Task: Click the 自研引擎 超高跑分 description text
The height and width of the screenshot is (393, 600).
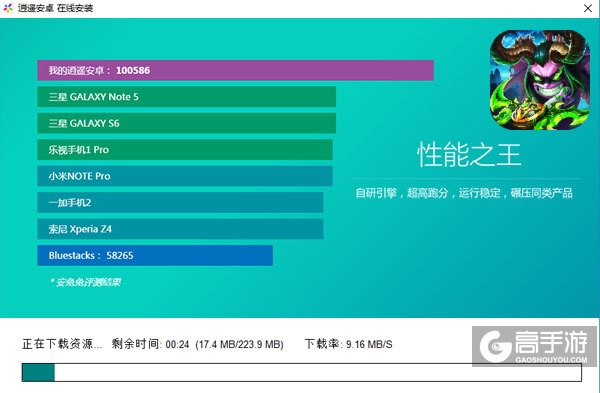Action: 464,193
